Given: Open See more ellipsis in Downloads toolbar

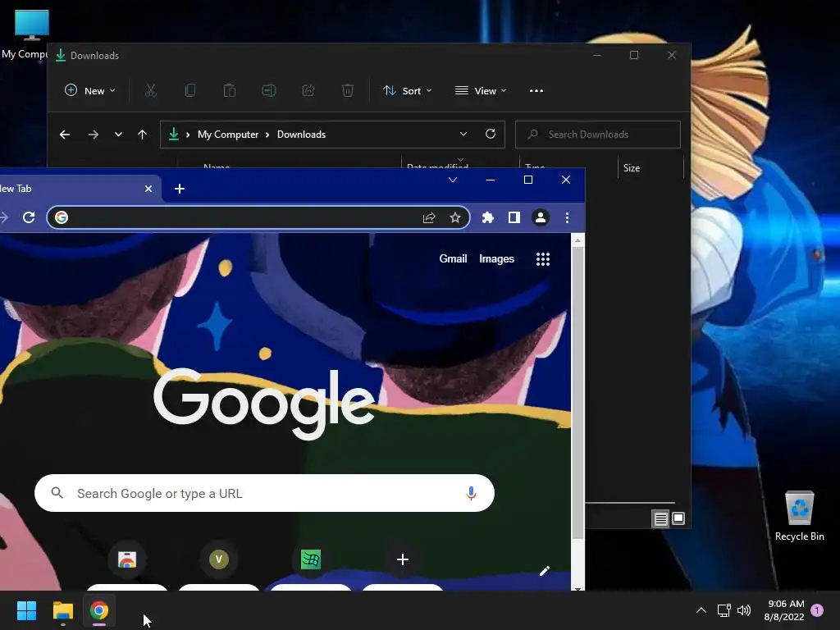Looking at the screenshot, I should coord(536,90).
